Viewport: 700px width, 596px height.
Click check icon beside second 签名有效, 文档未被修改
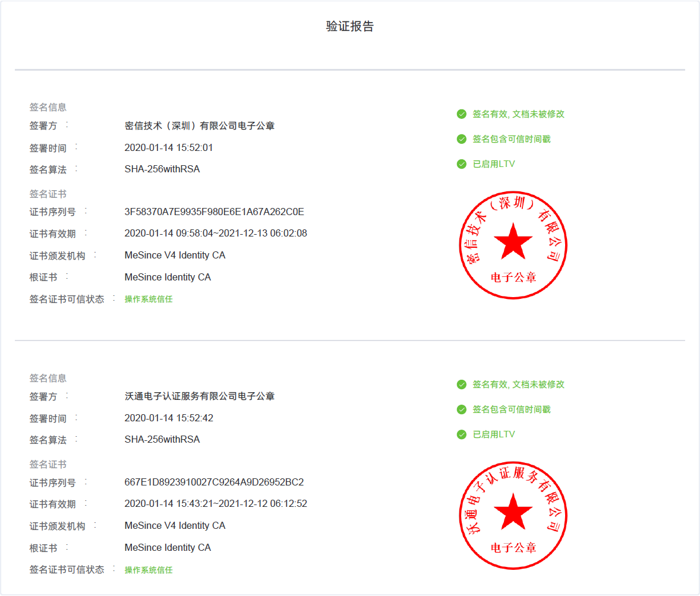(462, 384)
